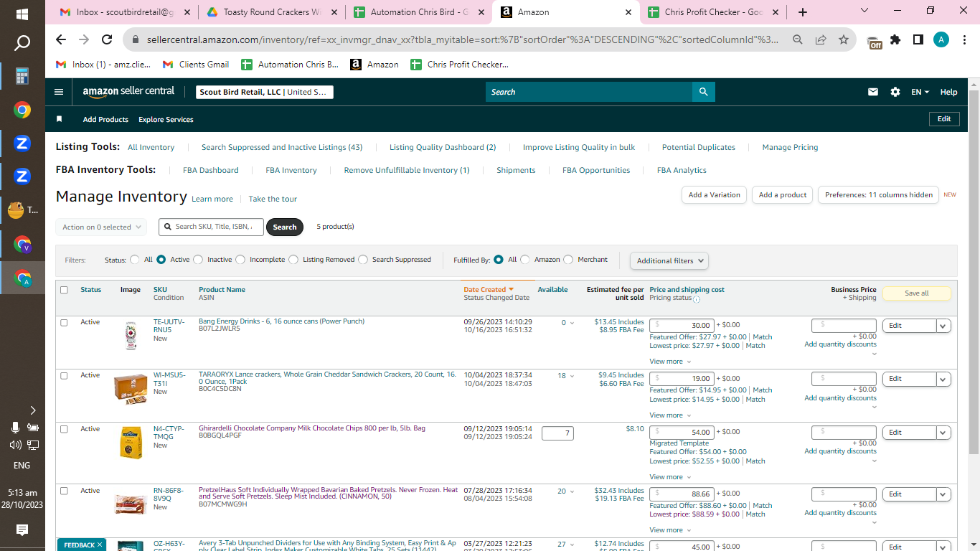Tick the select-all checkbox in table header
980x551 pixels.
click(64, 290)
